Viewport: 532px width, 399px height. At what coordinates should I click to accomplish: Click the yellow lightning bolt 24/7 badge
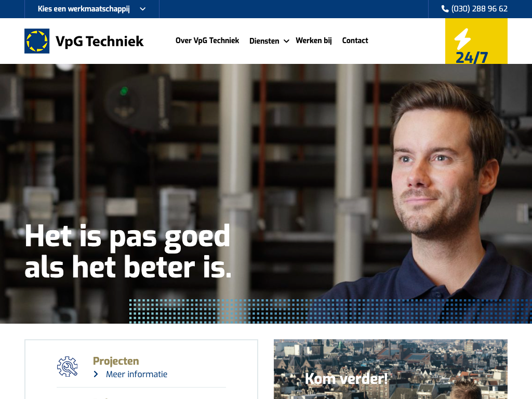coord(476,41)
